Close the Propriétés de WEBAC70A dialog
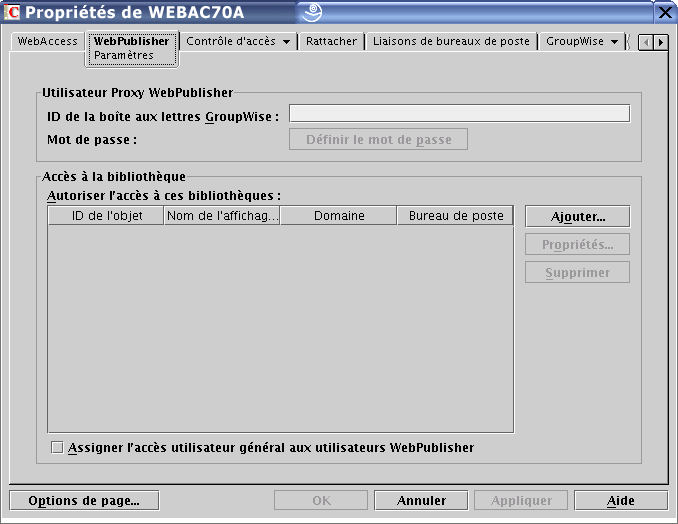The image size is (678, 524). 665,12
